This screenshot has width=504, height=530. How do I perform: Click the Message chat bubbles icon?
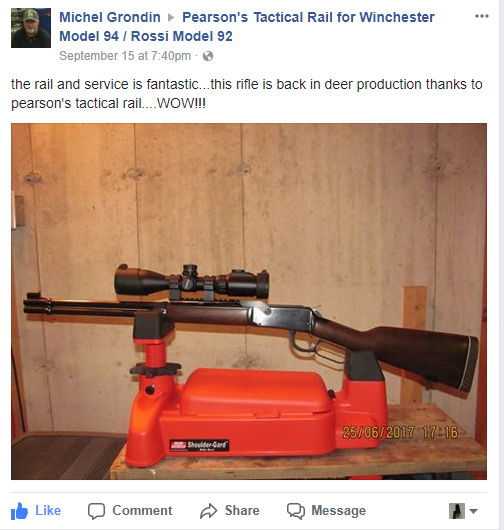click(x=296, y=511)
